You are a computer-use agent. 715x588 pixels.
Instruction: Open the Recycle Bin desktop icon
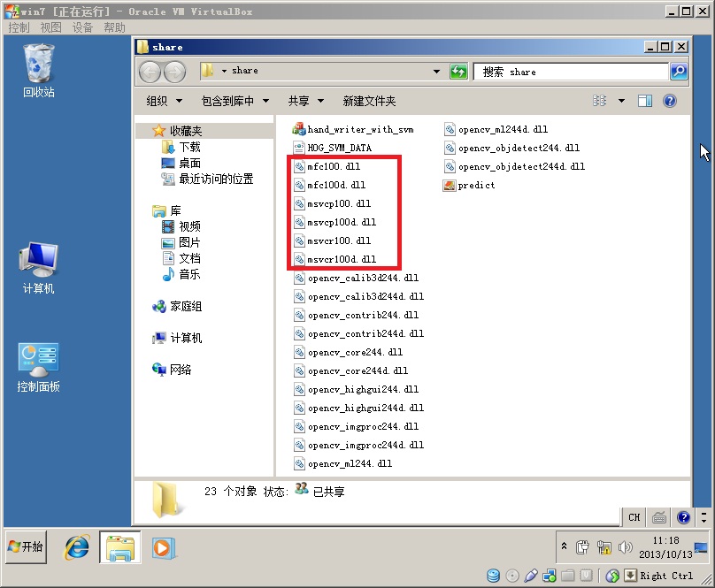[x=39, y=71]
